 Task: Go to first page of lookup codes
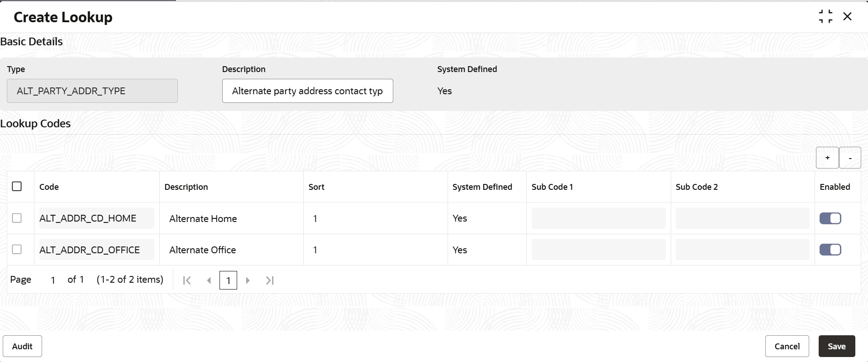187,280
